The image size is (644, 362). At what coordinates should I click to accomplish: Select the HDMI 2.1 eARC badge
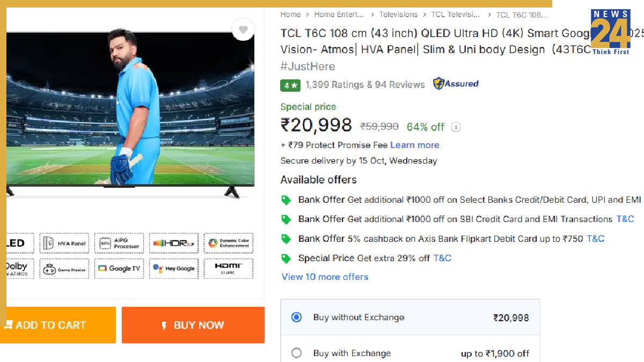pos(229,268)
